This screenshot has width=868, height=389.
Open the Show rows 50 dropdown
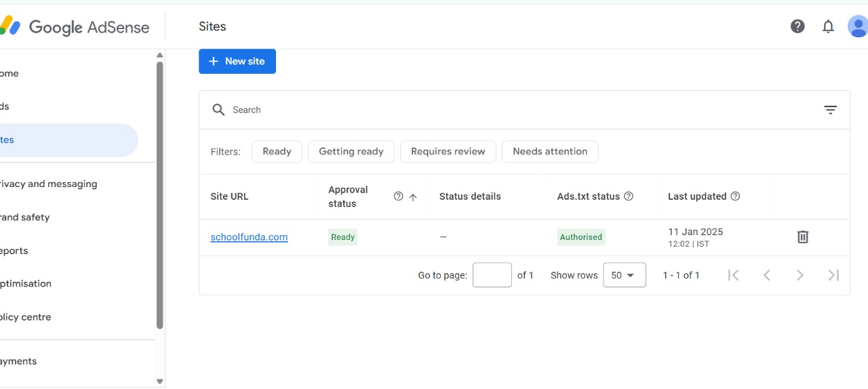[625, 275]
